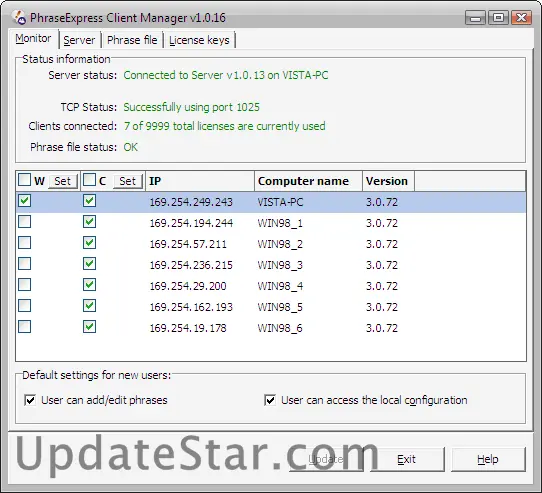Click the PhraseExpress app icon in title bar
Image resolution: width=542 pixels, height=493 pixels.
[x=19, y=18]
